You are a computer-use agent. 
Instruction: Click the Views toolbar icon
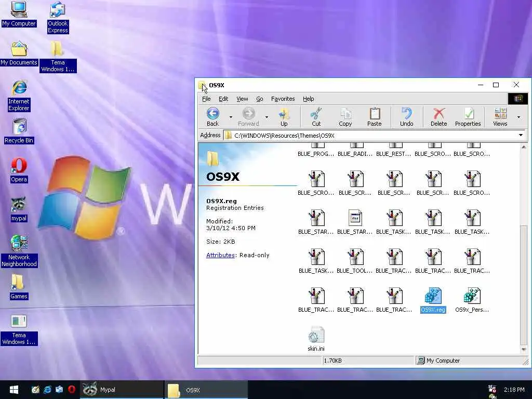[500, 117]
